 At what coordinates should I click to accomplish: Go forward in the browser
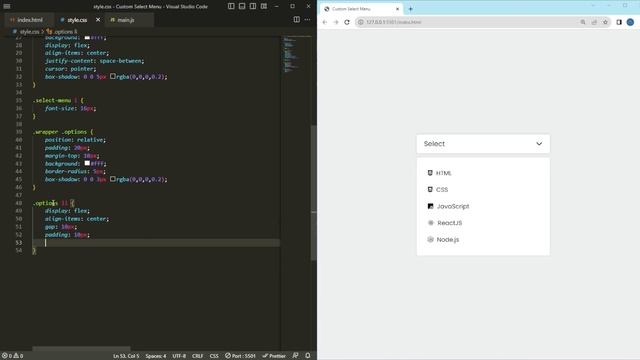[336, 22]
